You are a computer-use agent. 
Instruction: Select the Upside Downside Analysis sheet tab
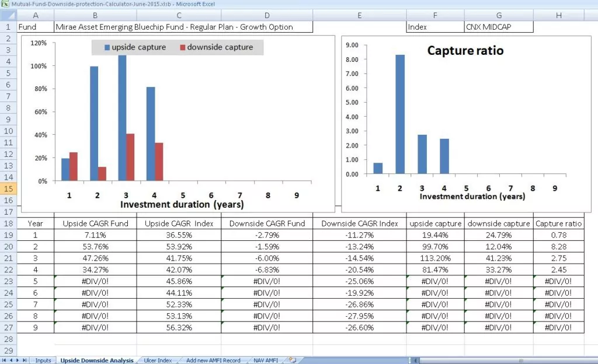(x=97, y=360)
